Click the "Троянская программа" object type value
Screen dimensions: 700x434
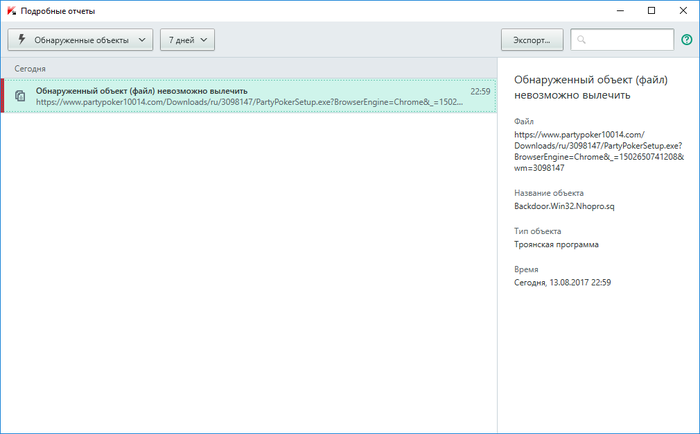pos(556,244)
